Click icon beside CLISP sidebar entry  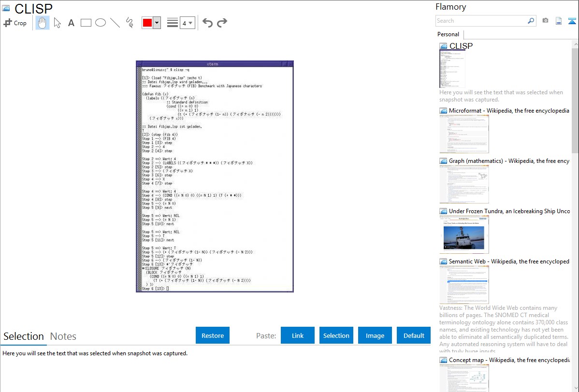[443, 46]
